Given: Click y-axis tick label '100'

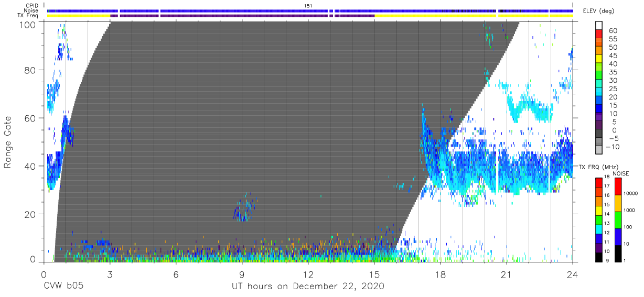Looking at the screenshot, I should pos(28,24).
